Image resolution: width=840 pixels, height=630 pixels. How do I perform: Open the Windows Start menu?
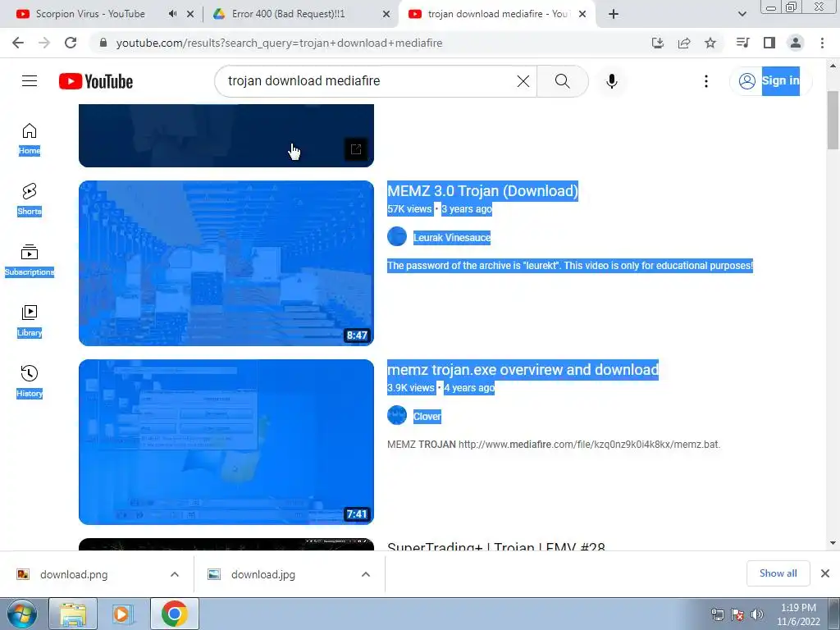click(21, 614)
